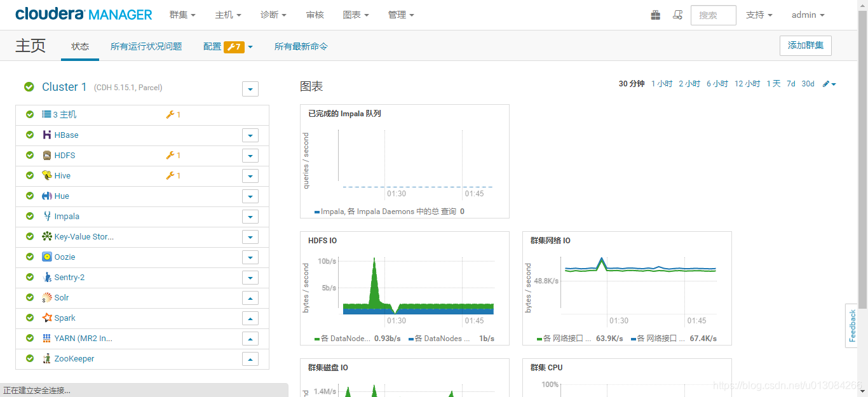This screenshot has height=397, width=868.
Task: Click the HDFS service icon
Action: pos(47,155)
